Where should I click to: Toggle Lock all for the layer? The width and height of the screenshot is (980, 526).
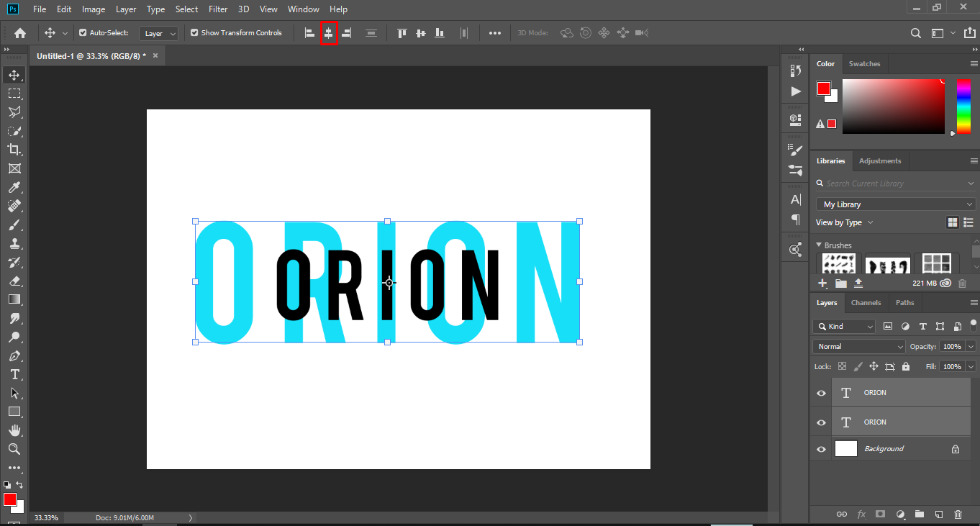(x=905, y=366)
